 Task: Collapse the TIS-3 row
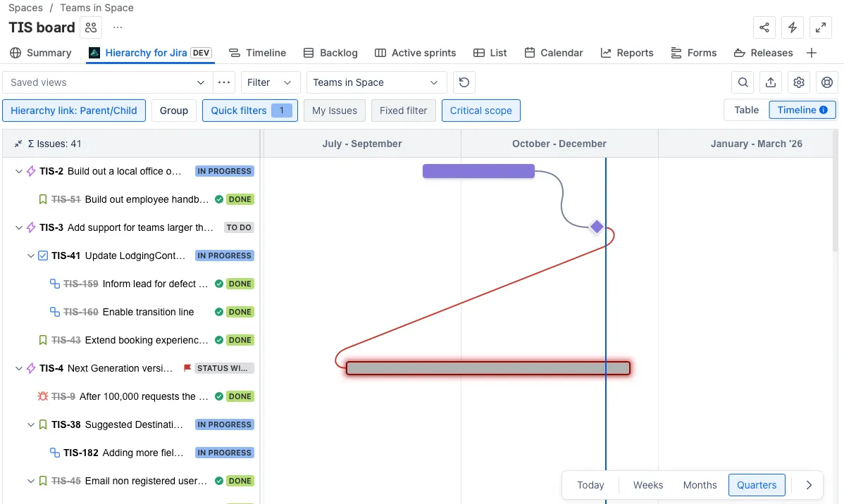[19, 227]
